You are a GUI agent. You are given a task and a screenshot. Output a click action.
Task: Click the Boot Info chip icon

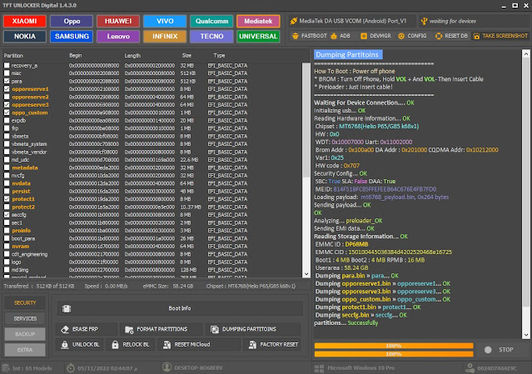click(66, 308)
